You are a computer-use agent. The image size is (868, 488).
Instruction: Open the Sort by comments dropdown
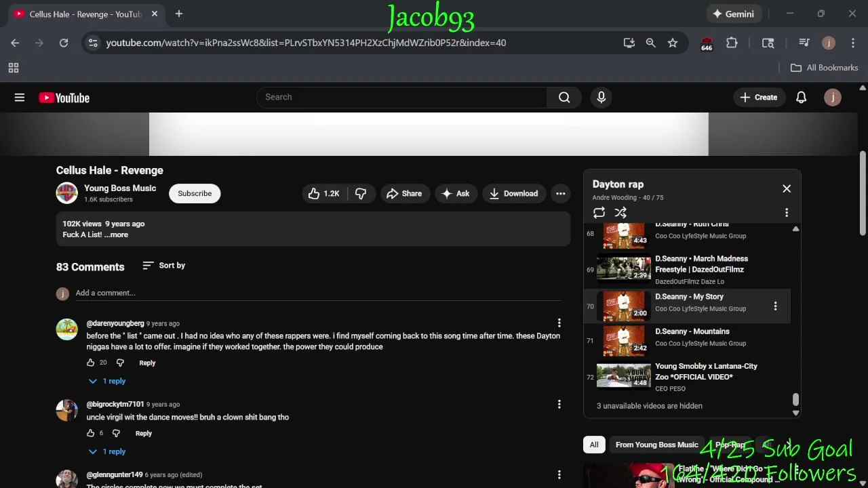tap(164, 266)
